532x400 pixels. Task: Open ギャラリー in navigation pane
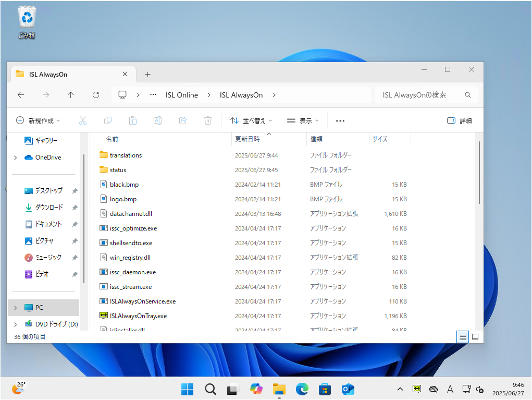[41, 140]
